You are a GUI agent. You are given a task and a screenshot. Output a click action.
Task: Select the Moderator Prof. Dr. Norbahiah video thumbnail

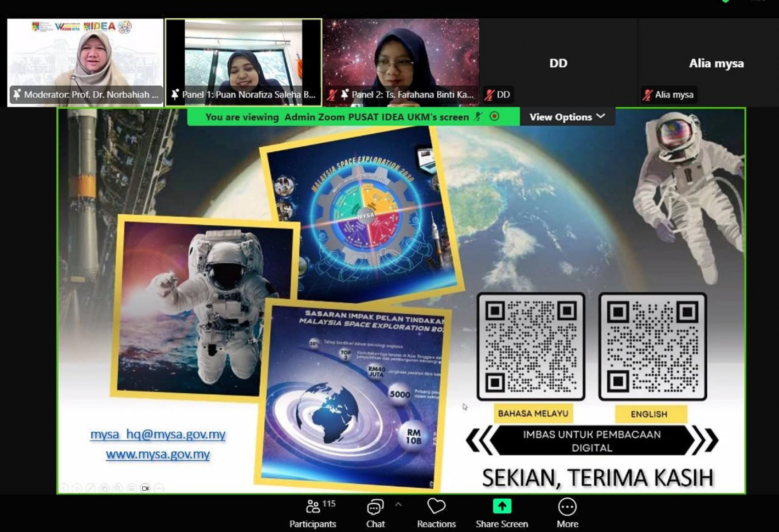(85, 63)
